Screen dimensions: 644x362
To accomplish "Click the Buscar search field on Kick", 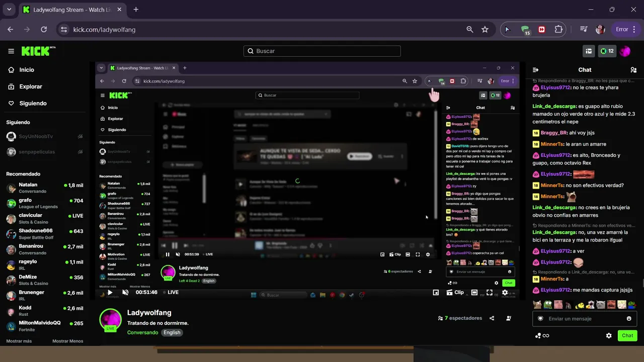I will (322, 51).
